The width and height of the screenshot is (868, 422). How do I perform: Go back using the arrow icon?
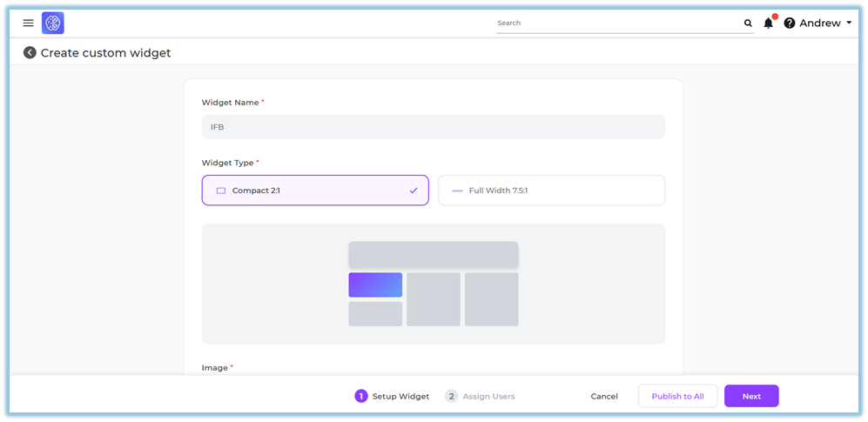[30, 53]
